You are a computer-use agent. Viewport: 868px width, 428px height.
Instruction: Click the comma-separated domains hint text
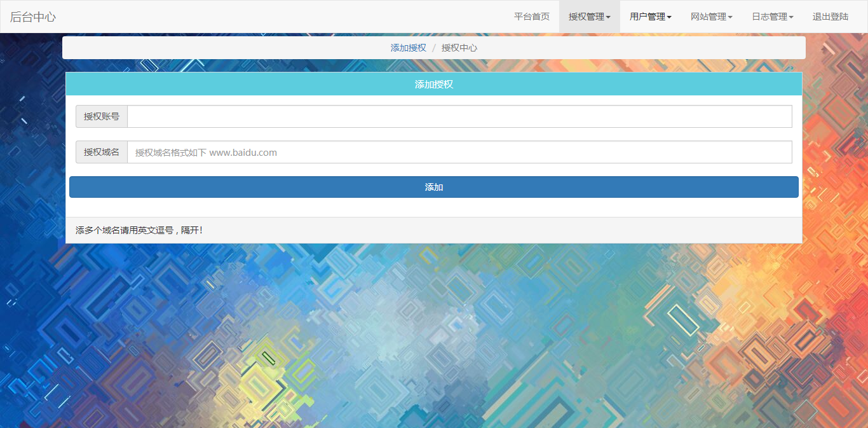click(x=139, y=230)
